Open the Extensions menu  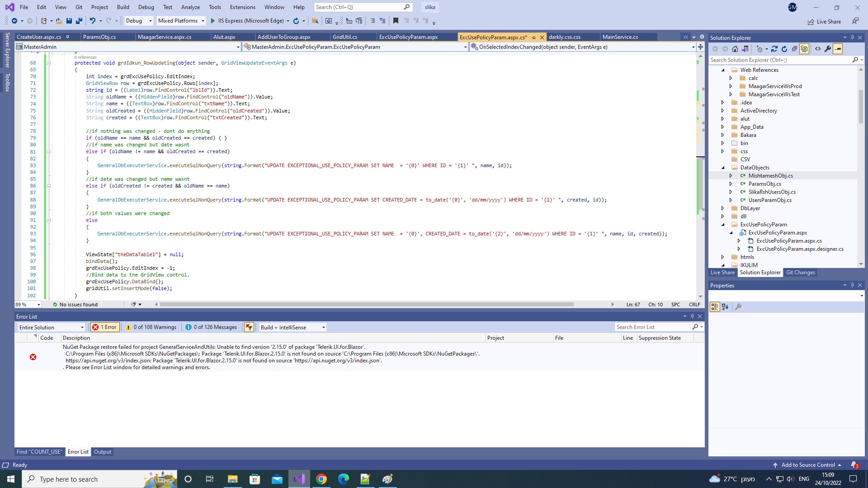pyautogui.click(x=242, y=7)
